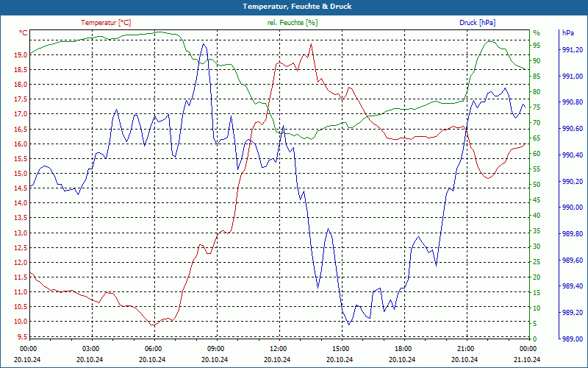Click the 19,0 tick on temperature axis
The width and height of the screenshot is (588, 368).
(x=21, y=54)
